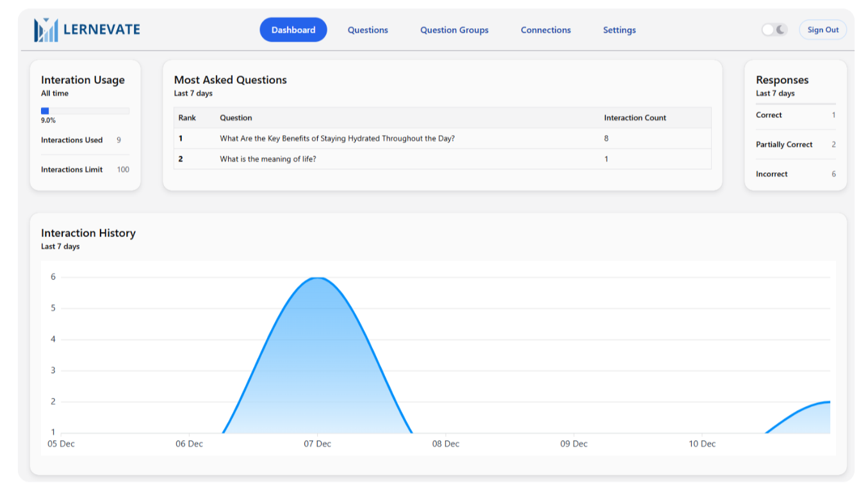This screenshot has height=494, width=868.
Task: Click the Sign Out button
Action: click(823, 30)
